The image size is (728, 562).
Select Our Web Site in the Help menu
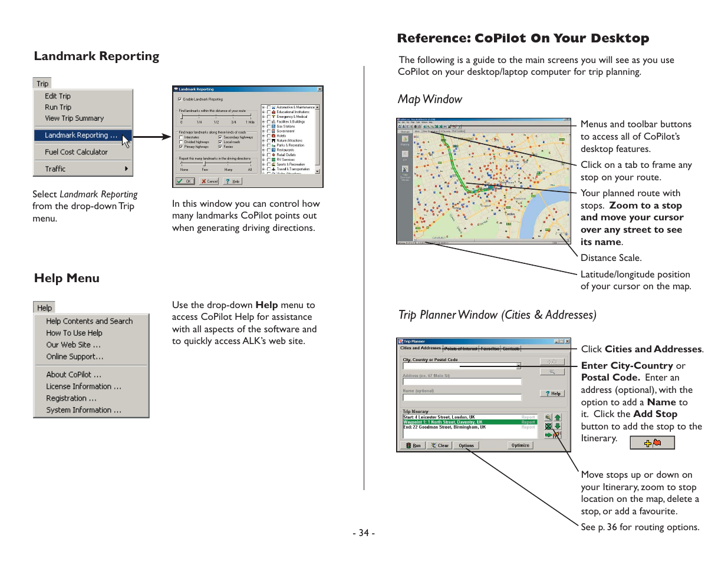point(74,345)
